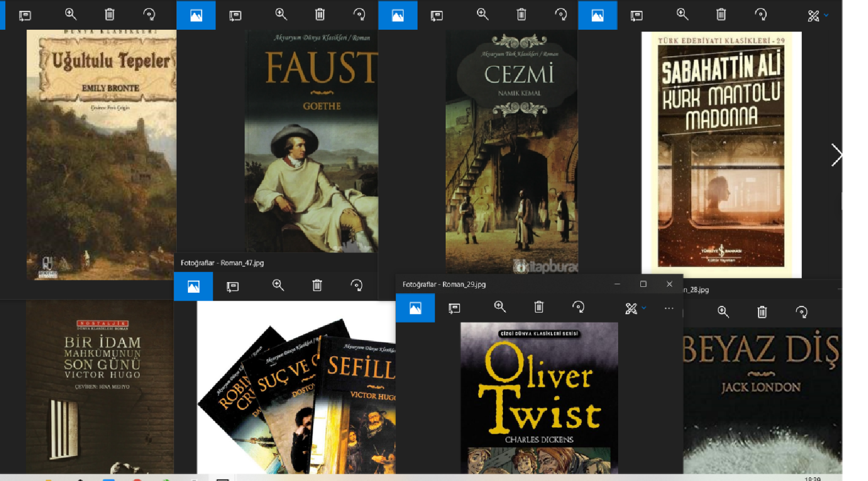Open Edit & Create in Roman_29.jpg window
The width and height of the screenshot is (868, 481).
pos(631,308)
